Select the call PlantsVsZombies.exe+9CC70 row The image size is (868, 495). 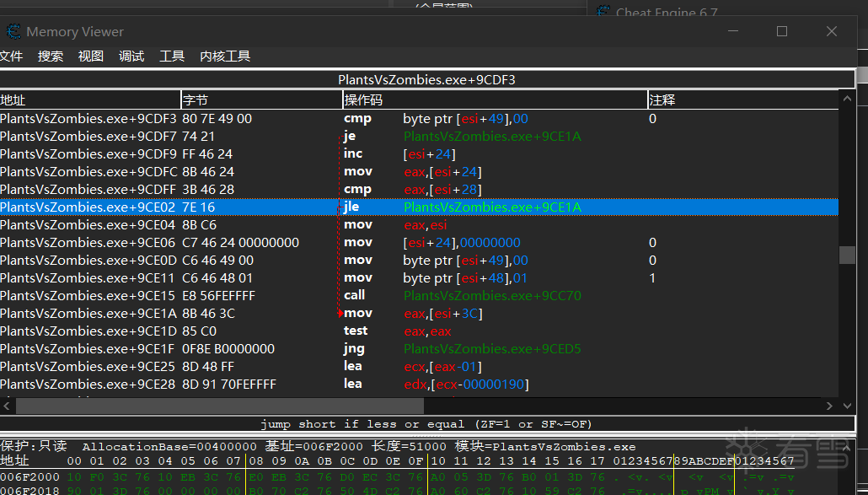[x=419, y=296]
